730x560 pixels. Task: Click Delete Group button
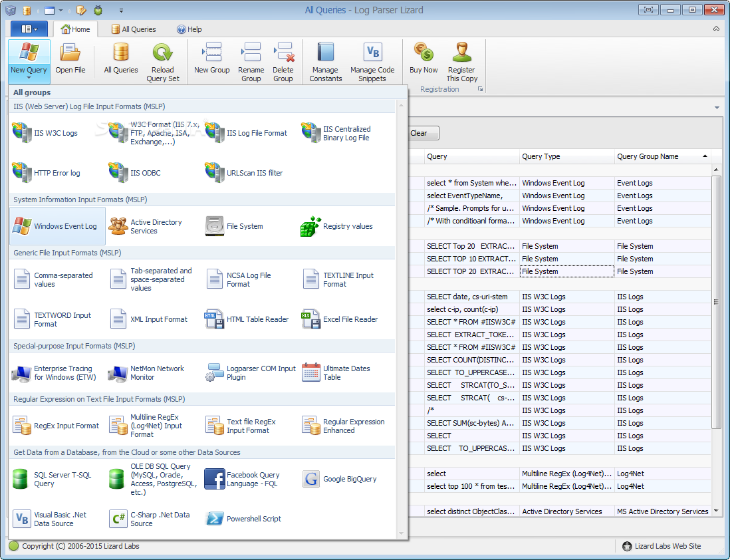click(283, 62)
